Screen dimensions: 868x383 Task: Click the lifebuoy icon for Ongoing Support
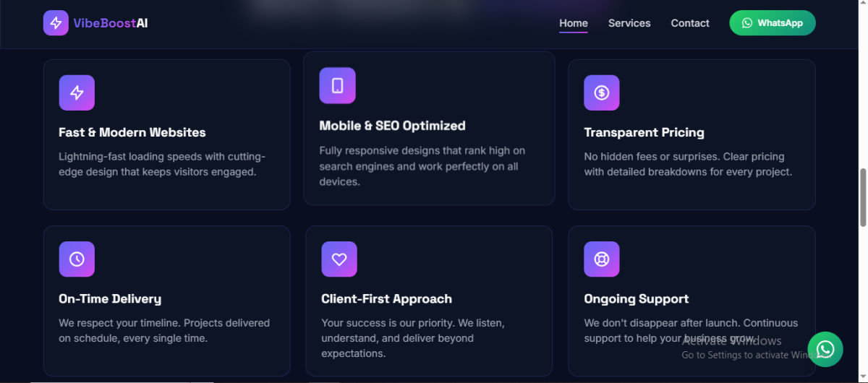[601, 259]
